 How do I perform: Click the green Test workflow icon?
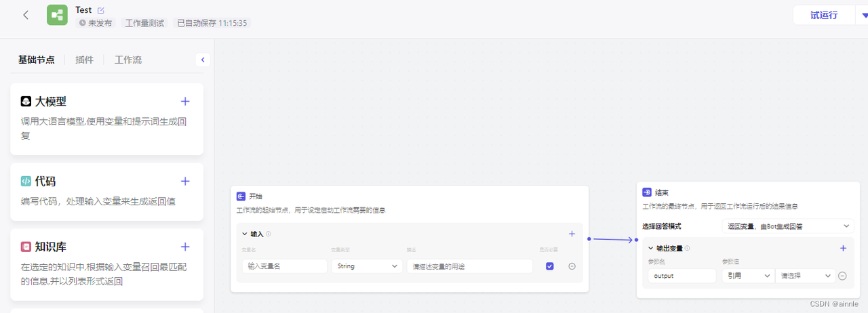[x=57, y=15]
